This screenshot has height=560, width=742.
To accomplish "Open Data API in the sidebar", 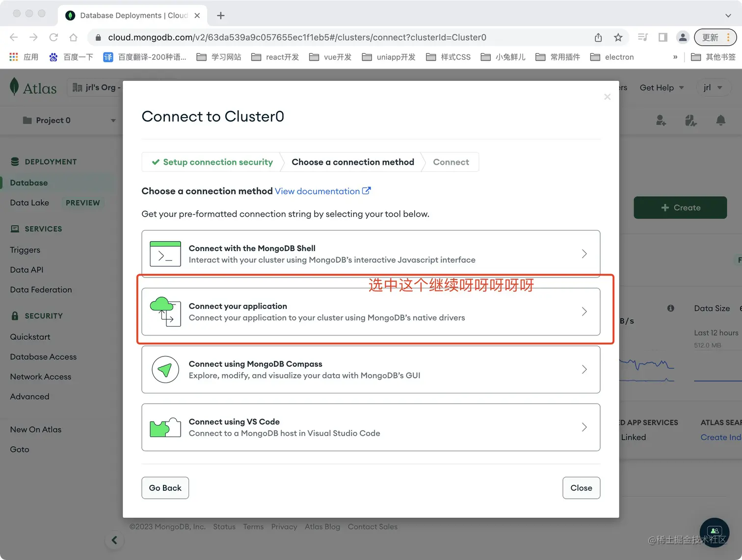I will click(26, 270).
